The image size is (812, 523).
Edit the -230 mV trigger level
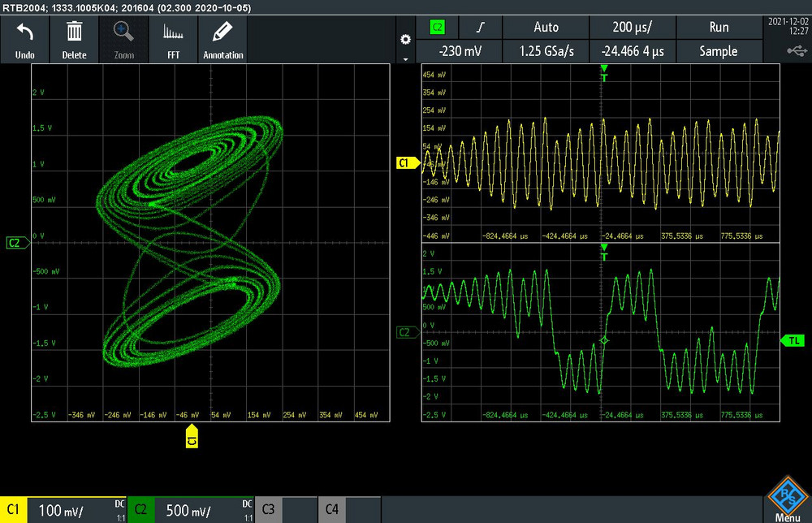(460, 51)
